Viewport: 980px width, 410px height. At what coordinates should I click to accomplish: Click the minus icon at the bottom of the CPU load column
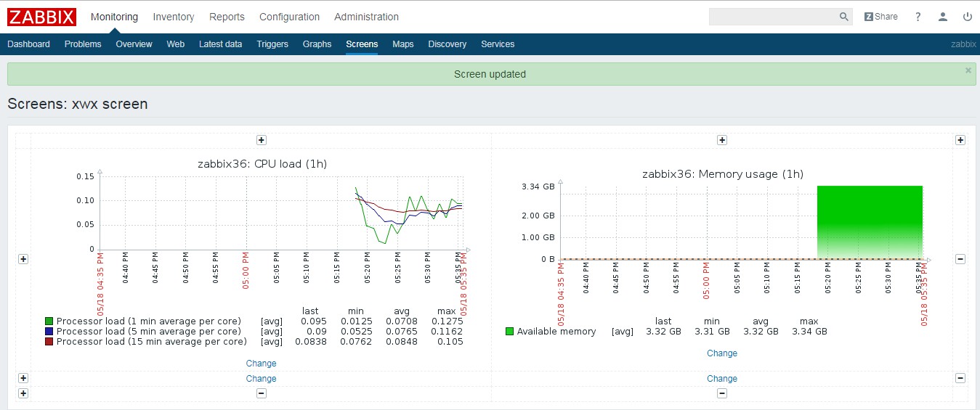click(262, 393)
